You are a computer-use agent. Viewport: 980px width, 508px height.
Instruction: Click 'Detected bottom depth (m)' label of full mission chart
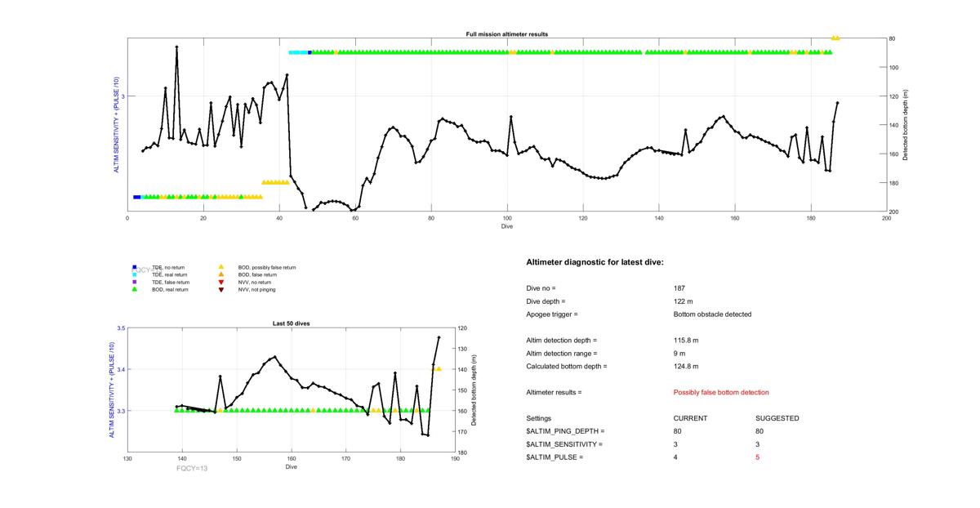906,125
